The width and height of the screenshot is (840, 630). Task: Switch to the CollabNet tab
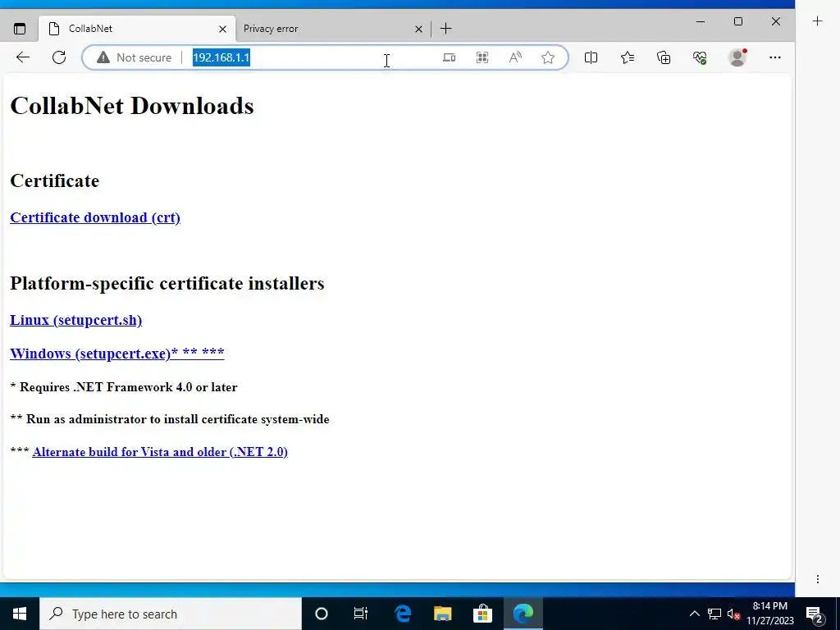tap(137, 29)
